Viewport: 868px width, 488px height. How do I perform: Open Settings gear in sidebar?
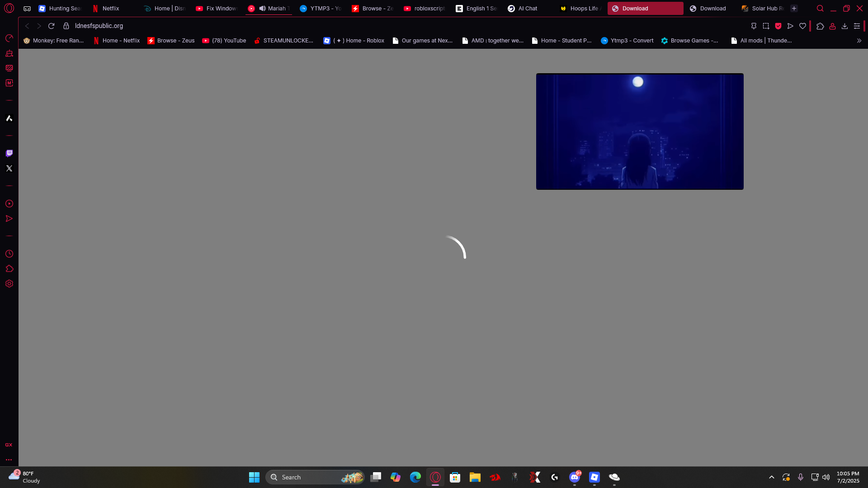pyautogui.click(x=9, y=284)
